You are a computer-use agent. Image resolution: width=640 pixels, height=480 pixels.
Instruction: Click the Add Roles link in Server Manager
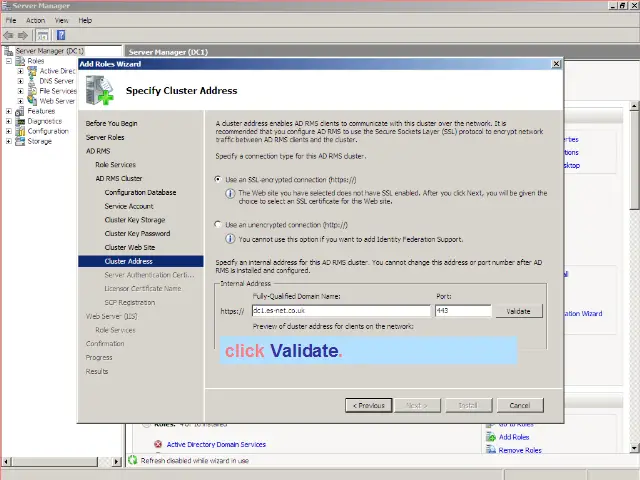[514, 437]
